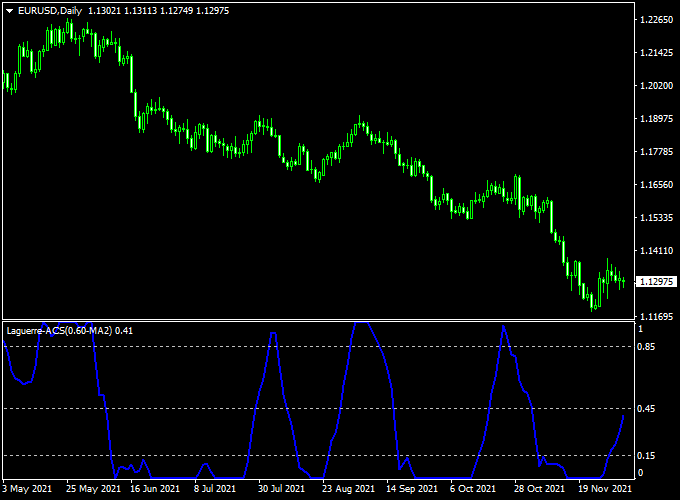Select the 1.21425 price scale label
Screen dimensions: 680x500
(657, 53)
